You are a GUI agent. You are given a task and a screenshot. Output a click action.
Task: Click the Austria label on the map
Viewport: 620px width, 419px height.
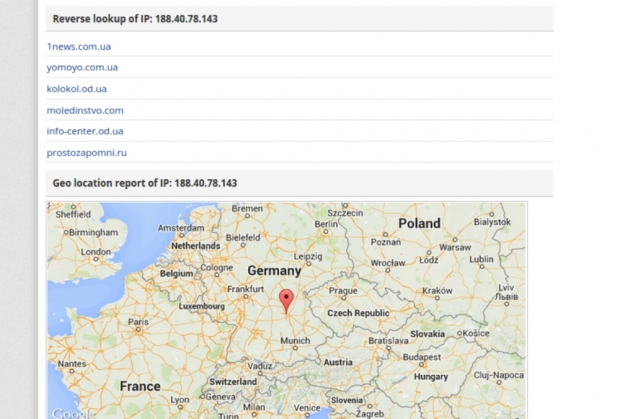(338, 362)
